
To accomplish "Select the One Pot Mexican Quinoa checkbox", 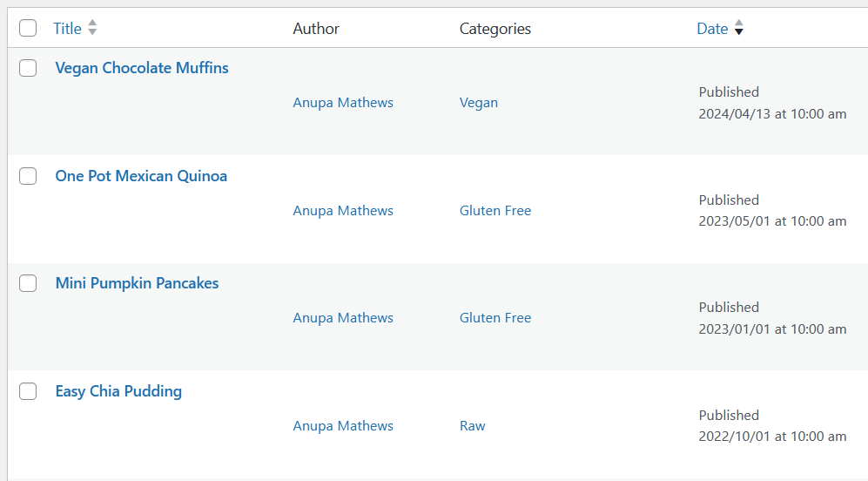I will click(28, 176).
